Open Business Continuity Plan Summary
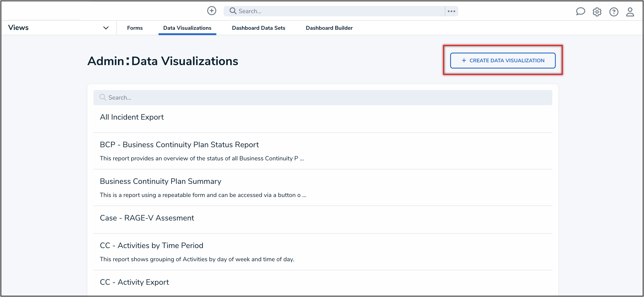644x297 pixels. 160,181
